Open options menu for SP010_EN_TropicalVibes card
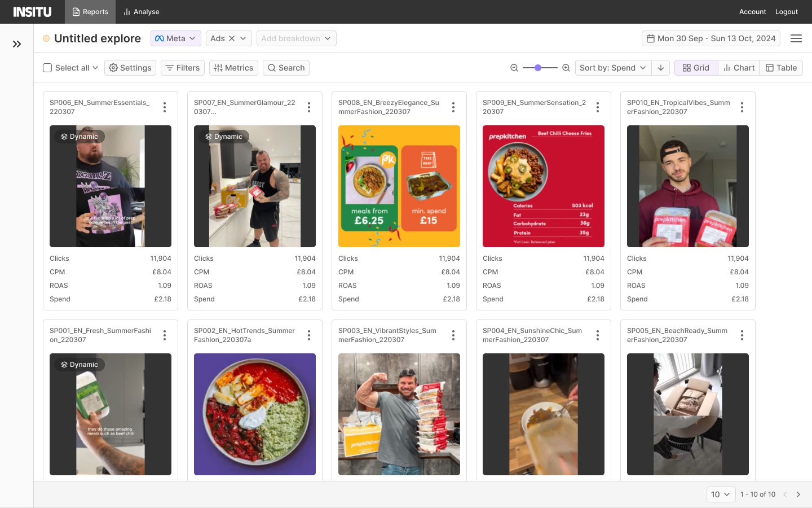 tap(742, 107)
